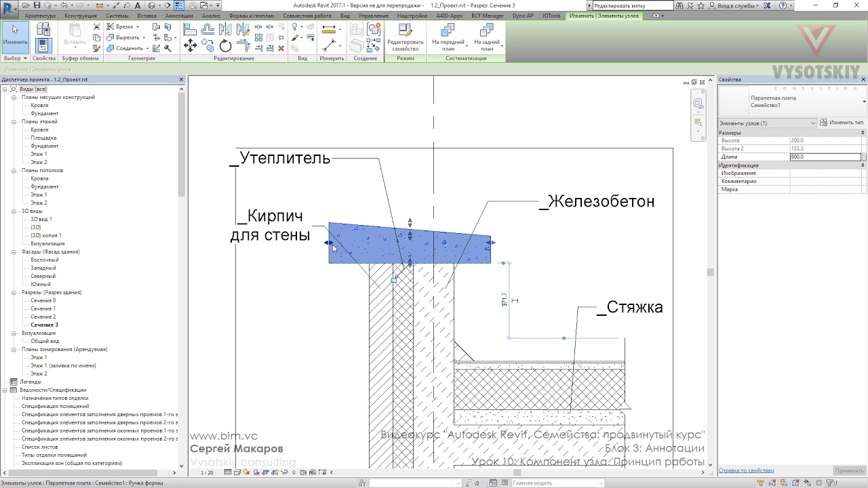Click the Offset tool icon in Редактирование
Image resolution: width=868 pixels, height=488 pixels.
pos(208,29)
